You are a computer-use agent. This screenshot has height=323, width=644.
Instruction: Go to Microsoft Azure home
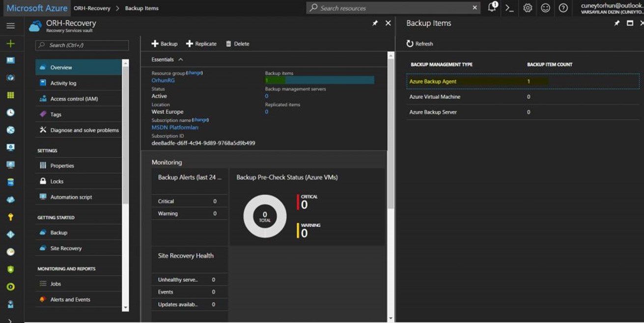(37, 8)
